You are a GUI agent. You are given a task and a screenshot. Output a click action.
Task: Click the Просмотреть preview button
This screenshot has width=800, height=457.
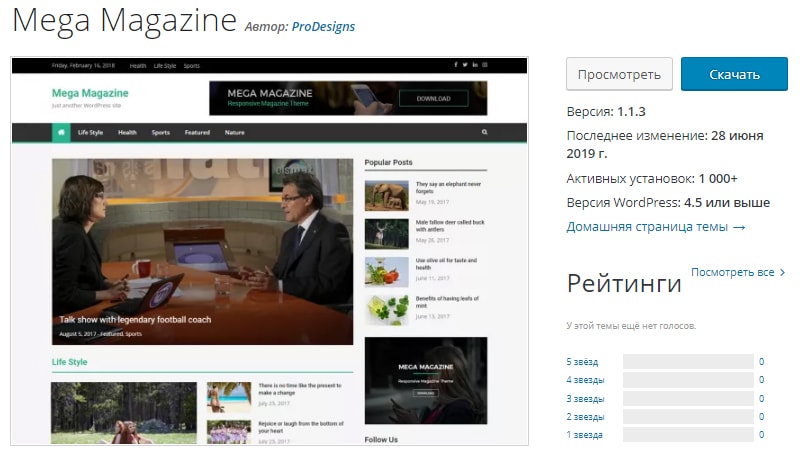click(x=619, y=74)
